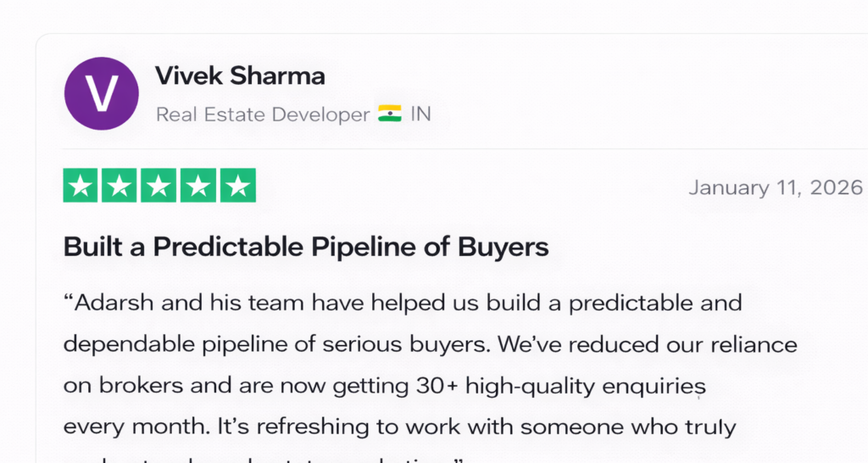Open the Vivek Sharma reviewer name
Screen dimensions: 868x463
coord(240,76)
